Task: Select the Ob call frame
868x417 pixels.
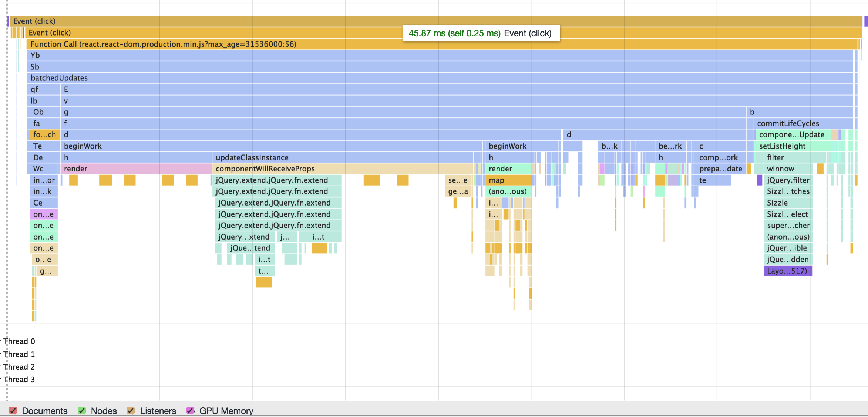Action: point(44,112)
